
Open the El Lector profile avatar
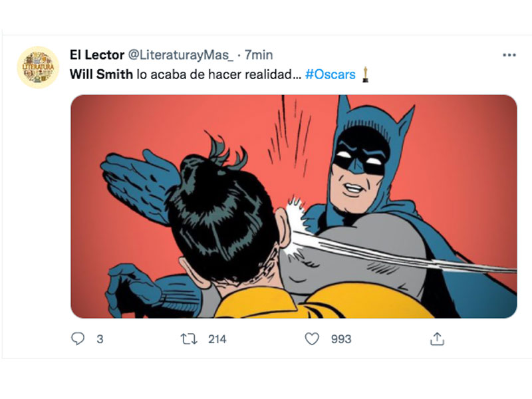click(x=38, y=67)
